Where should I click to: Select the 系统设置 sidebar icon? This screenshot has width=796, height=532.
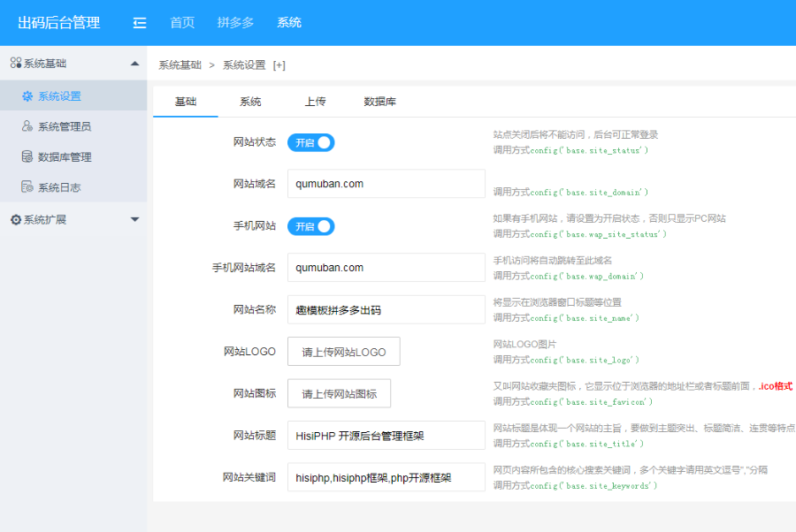coord(27,94)
